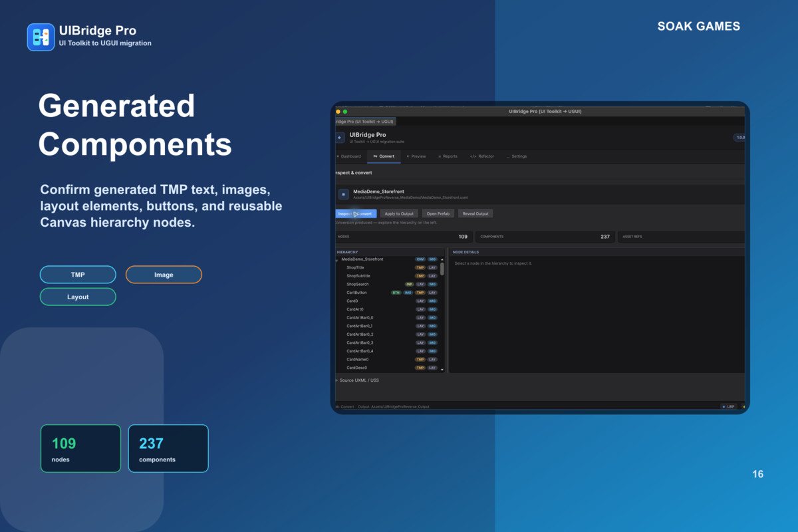
Task: Click the LAY badge on CardArt0 row
Action: [x=420, y=309]
